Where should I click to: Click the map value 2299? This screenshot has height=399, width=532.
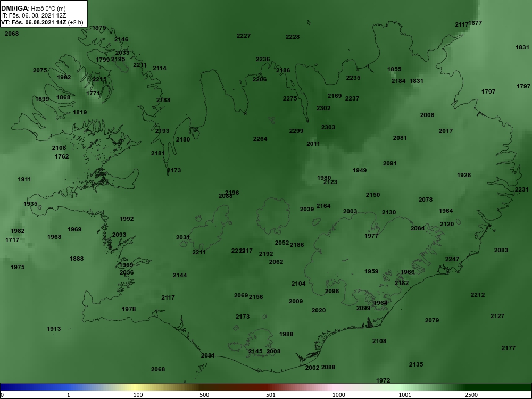296,131
